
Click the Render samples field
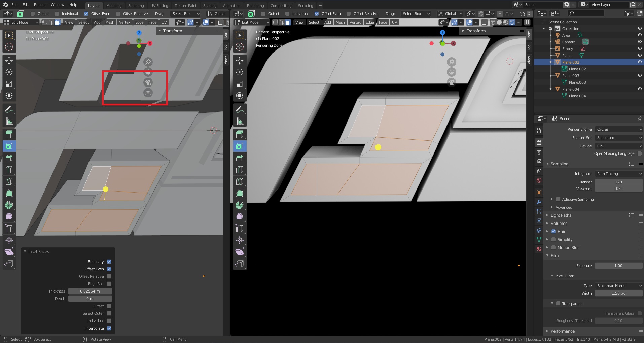(x=619, y=182)
